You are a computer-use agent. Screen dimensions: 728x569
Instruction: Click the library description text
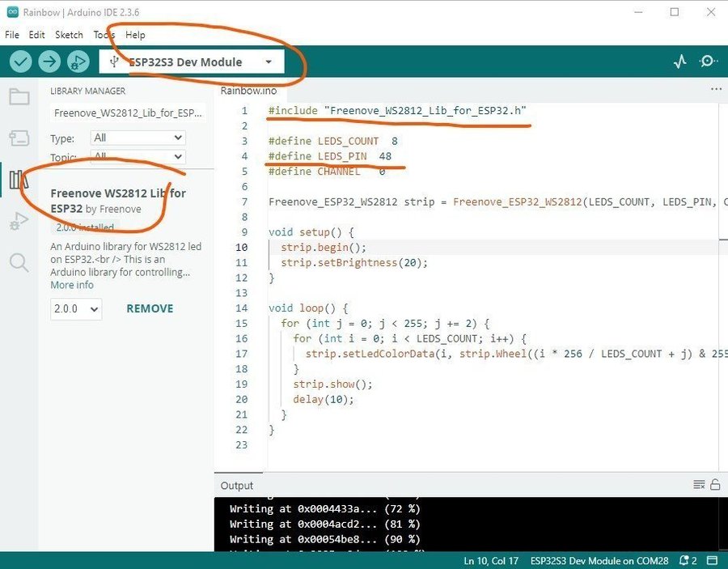coord(126,259)
